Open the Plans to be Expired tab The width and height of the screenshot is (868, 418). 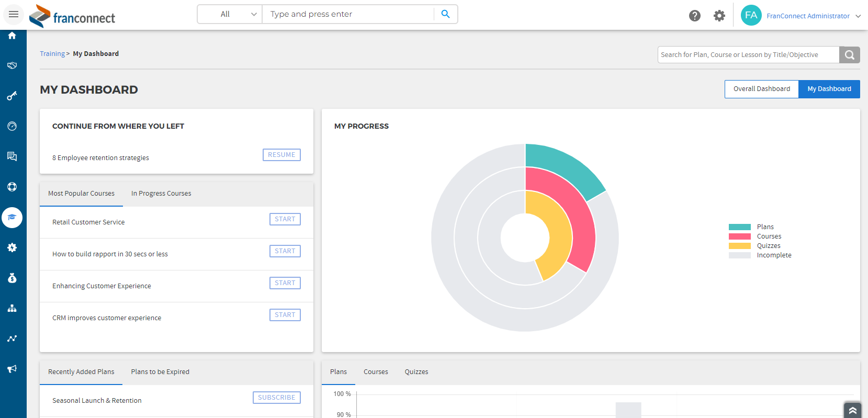pos(160,372)
